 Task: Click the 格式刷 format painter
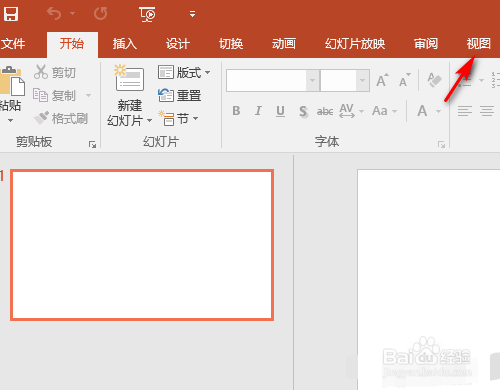coord(61,118)
